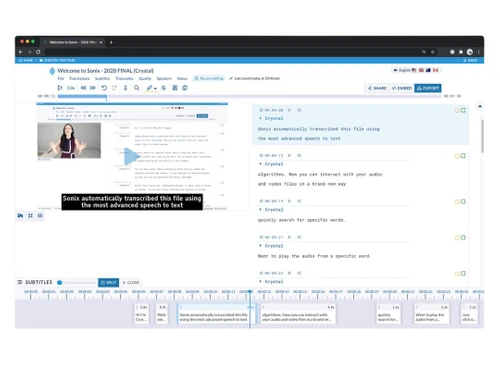The width and height of the screenshot is (500, 375).
Task: Open a new browser tab with plus
Action: 111,42
